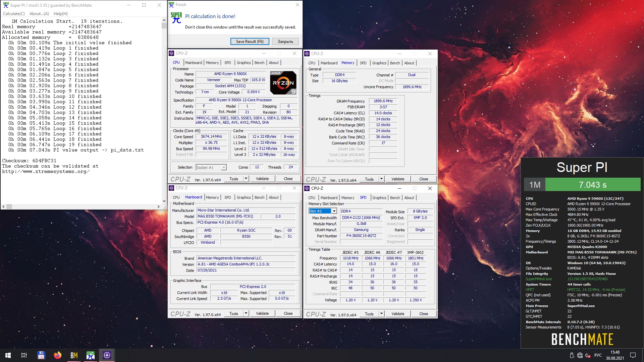Open Windows Start menu
The width and height of the screenshot is (644, 362).
(8, 355)
